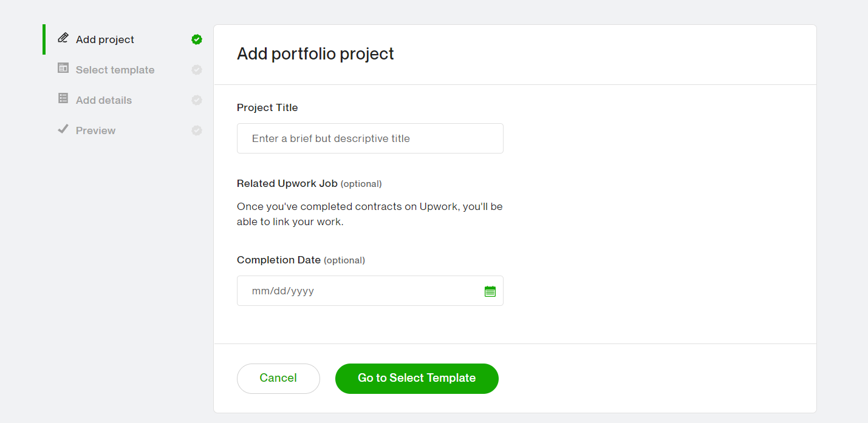Click the pencil icon beside Add project

[63, 38]
